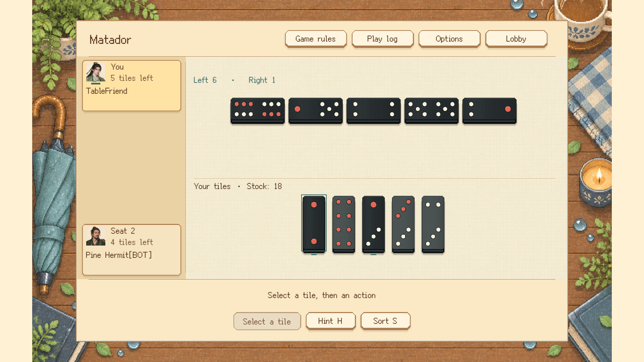Image resolution: width=644 pixels, height=362 pixels.
Task: Return to the Lobby
Action: pos(516,39)
